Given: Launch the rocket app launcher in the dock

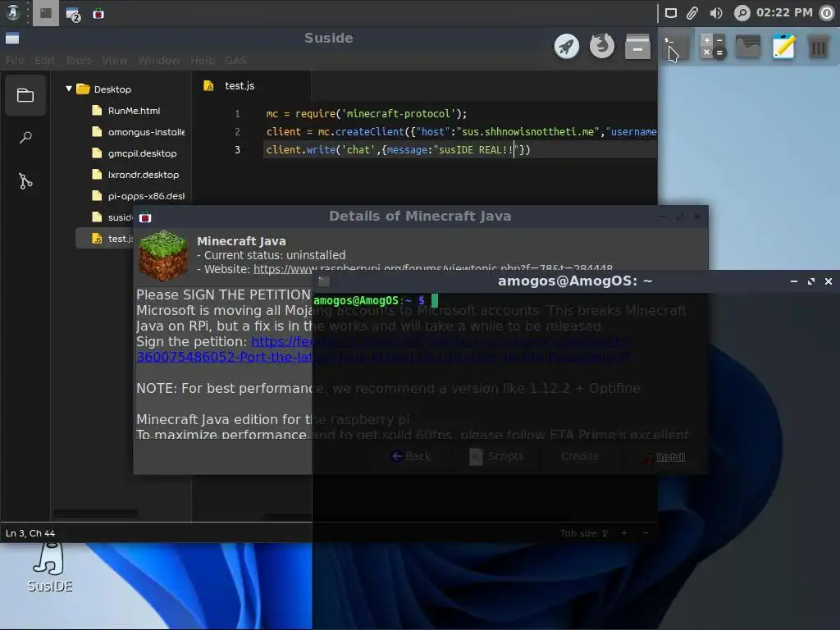Looking at the screenshot, I should pyautogui.click(x=567, y=46).
